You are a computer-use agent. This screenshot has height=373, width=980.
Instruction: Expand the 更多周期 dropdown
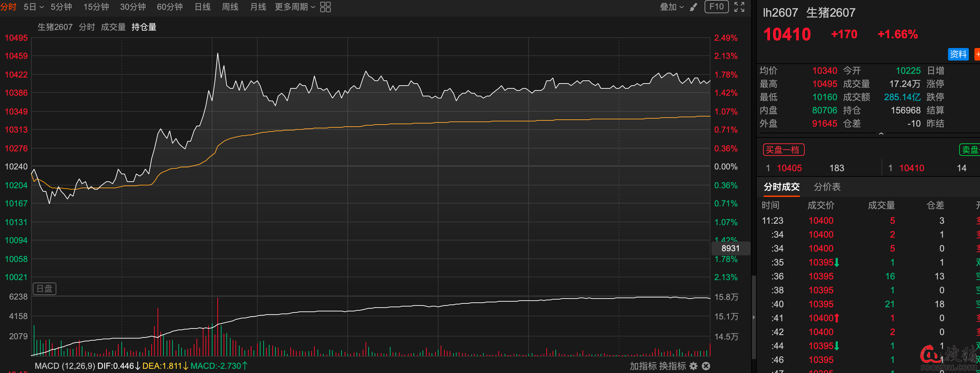pos(295,7)
